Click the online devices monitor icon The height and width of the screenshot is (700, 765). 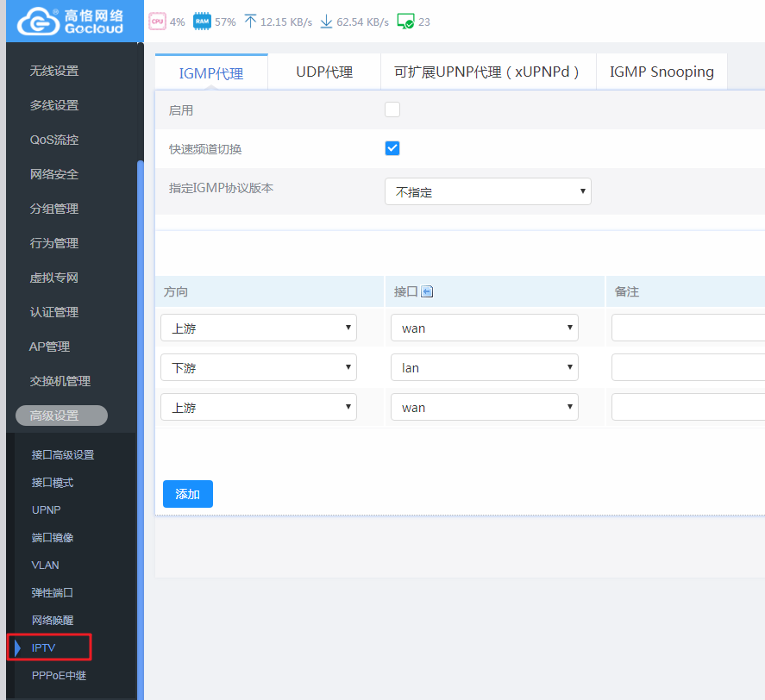[x=405, y=22]
